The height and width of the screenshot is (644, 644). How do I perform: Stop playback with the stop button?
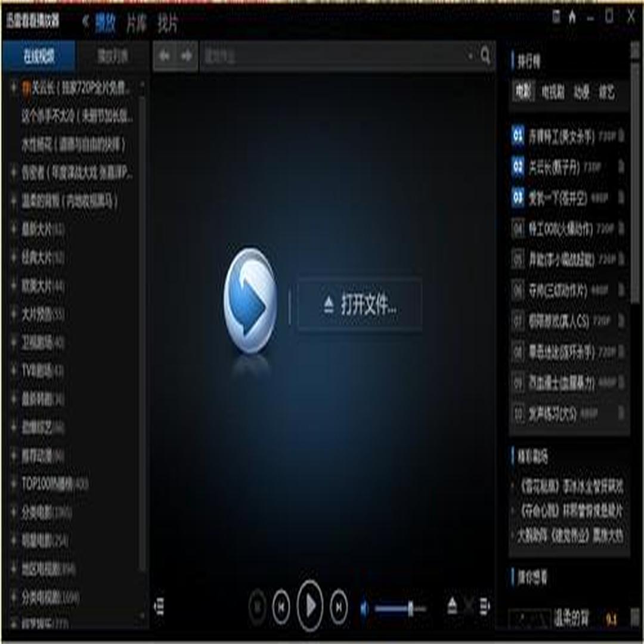(258, 606)
